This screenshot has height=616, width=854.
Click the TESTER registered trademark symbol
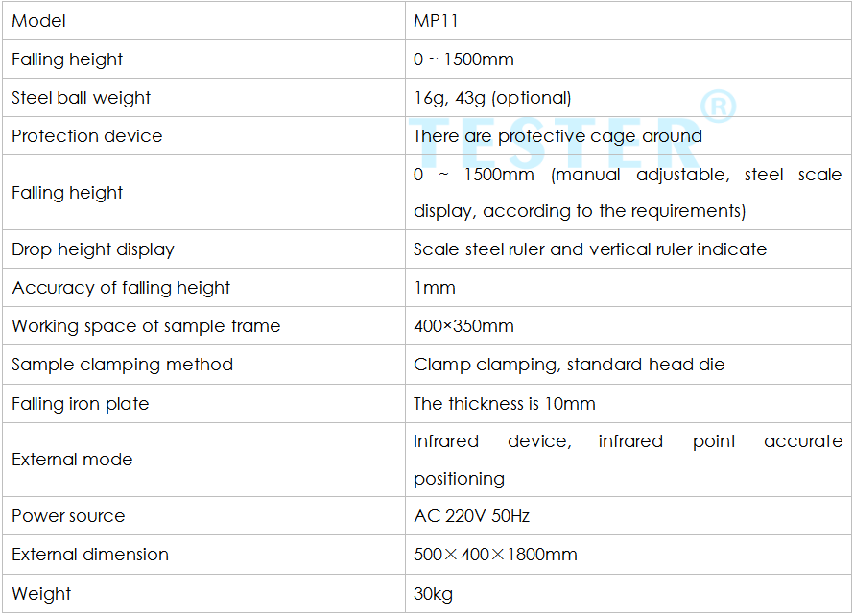click(x=719, y=107)
